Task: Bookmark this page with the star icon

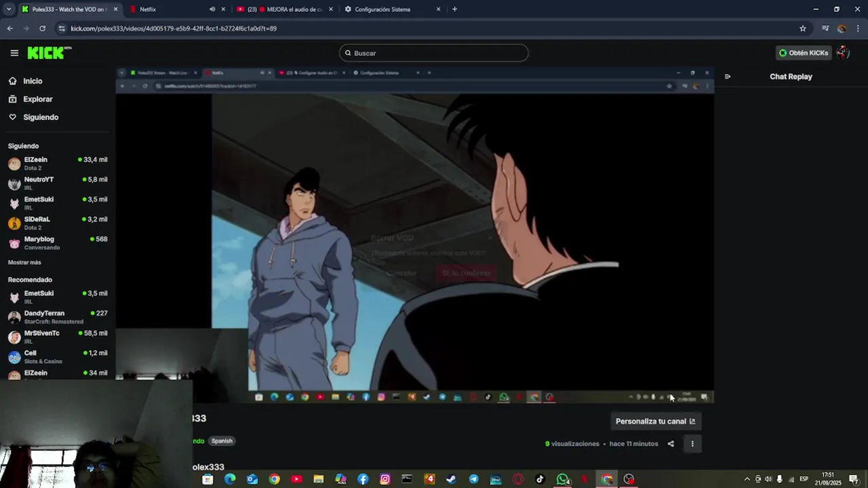Action: point(803,28)
